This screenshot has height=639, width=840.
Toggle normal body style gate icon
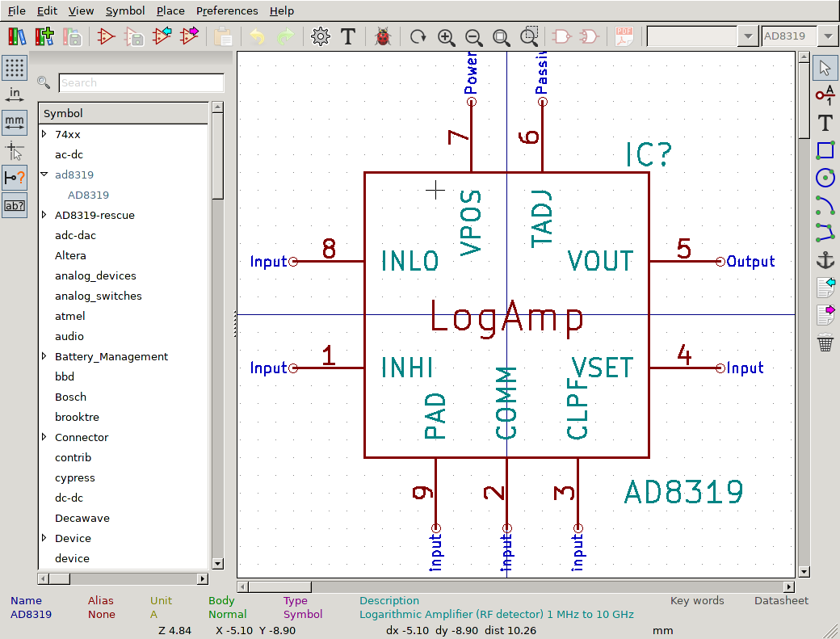[561, 36]
